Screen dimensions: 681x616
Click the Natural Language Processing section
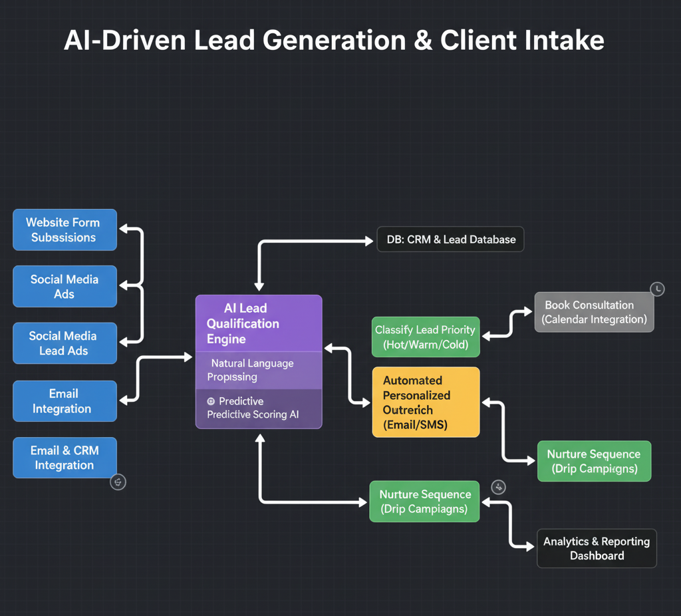(259, 370)
